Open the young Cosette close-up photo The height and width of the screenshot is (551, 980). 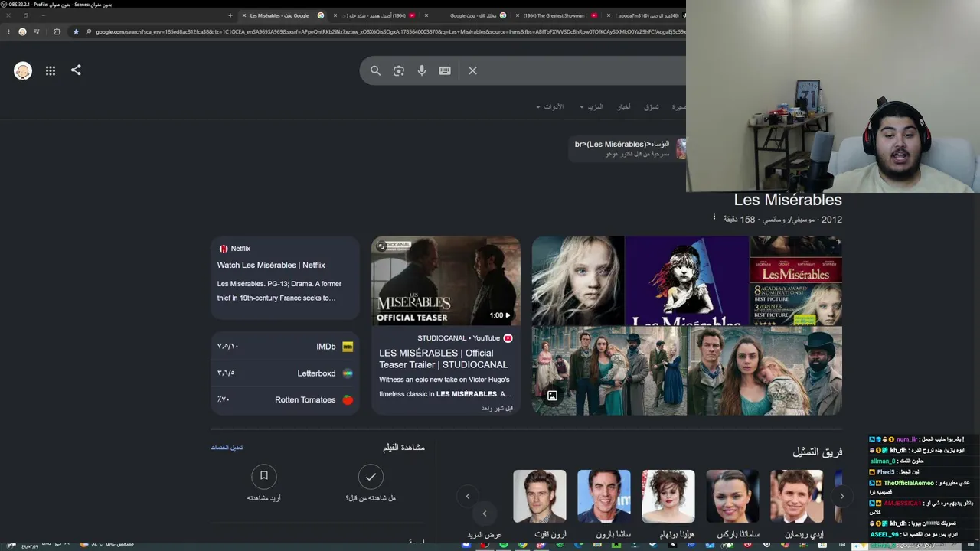(578, 281)
